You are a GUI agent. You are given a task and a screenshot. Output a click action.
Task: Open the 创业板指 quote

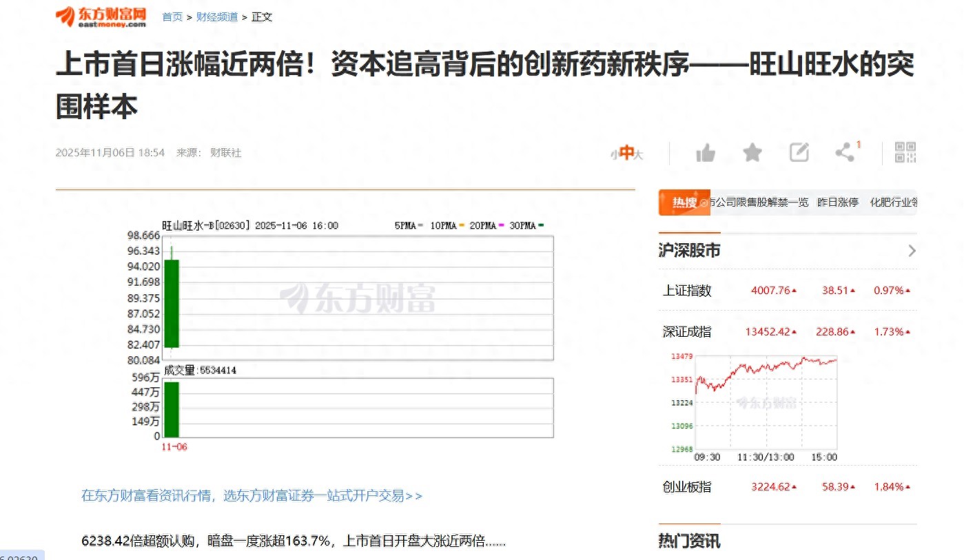point(687,487)
